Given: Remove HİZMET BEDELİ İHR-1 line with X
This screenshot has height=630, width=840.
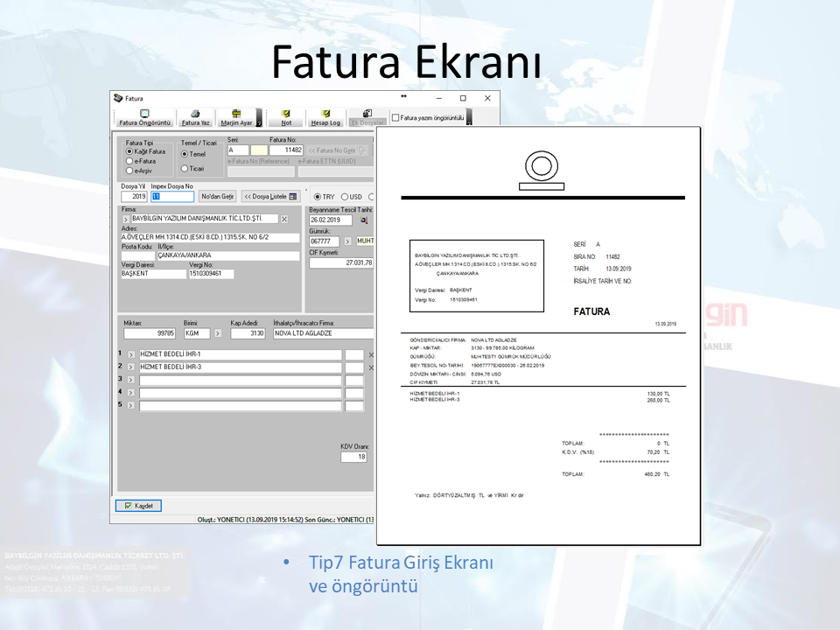Looking at the screenshot, I should point(370,354).
